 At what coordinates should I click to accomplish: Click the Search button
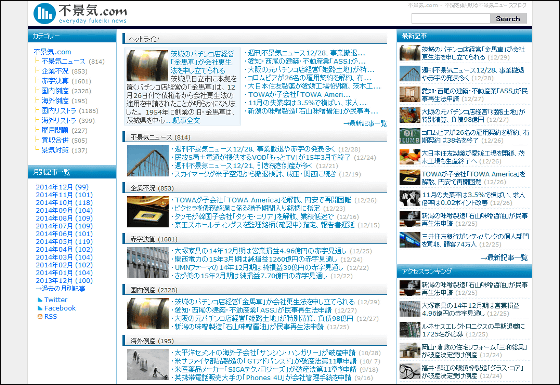508,19
